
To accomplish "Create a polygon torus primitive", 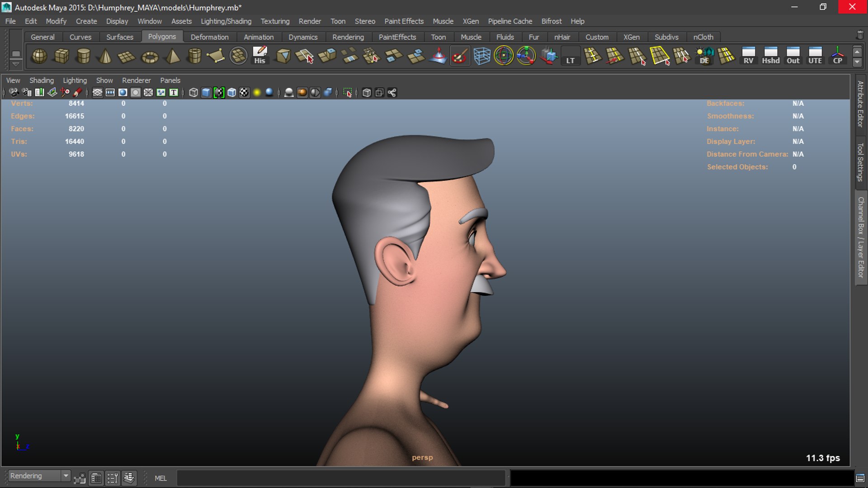I will (150, 56).
